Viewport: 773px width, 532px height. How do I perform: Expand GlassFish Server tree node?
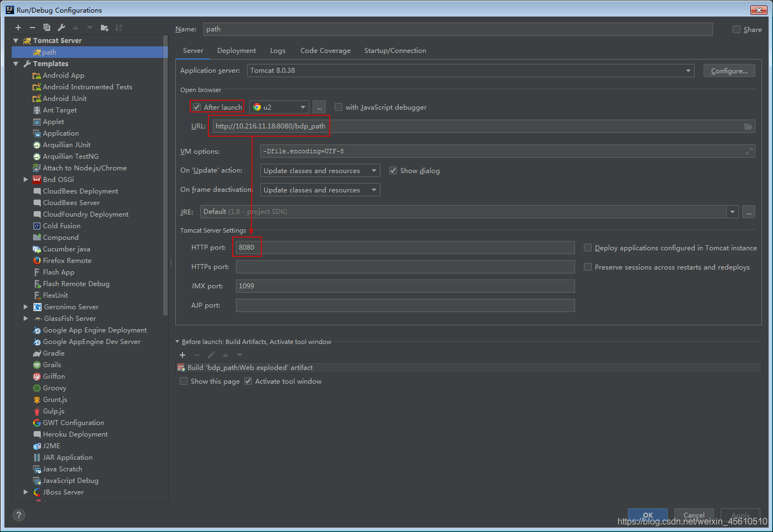(25, 319)
